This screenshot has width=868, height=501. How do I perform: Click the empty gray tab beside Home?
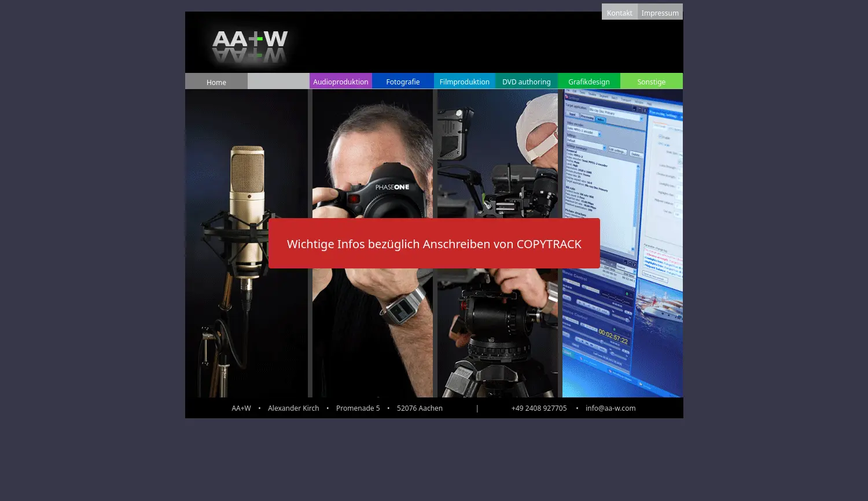(278, 82)
